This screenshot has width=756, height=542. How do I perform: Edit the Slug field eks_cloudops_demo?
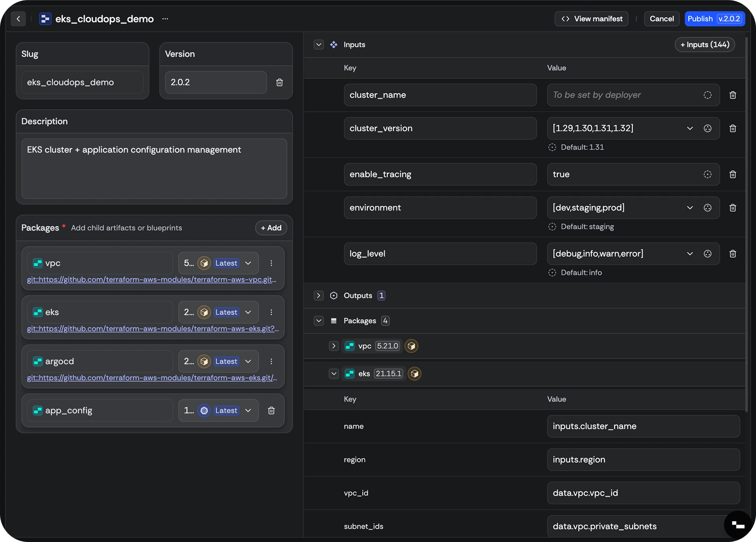point(82,82)
